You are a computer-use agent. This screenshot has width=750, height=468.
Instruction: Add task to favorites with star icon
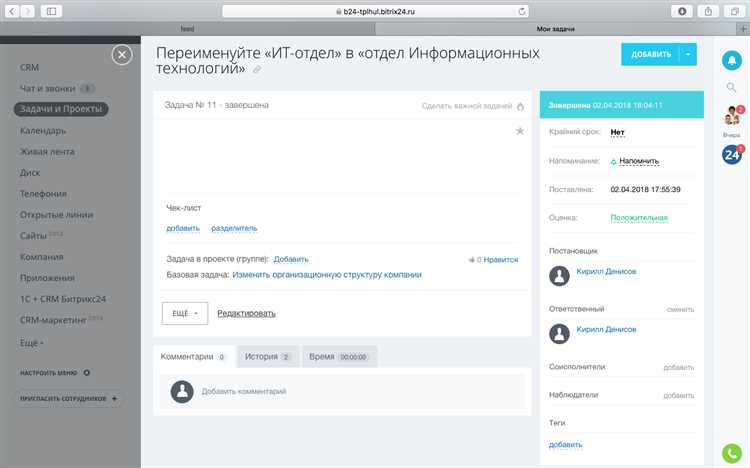click(520, 131)
